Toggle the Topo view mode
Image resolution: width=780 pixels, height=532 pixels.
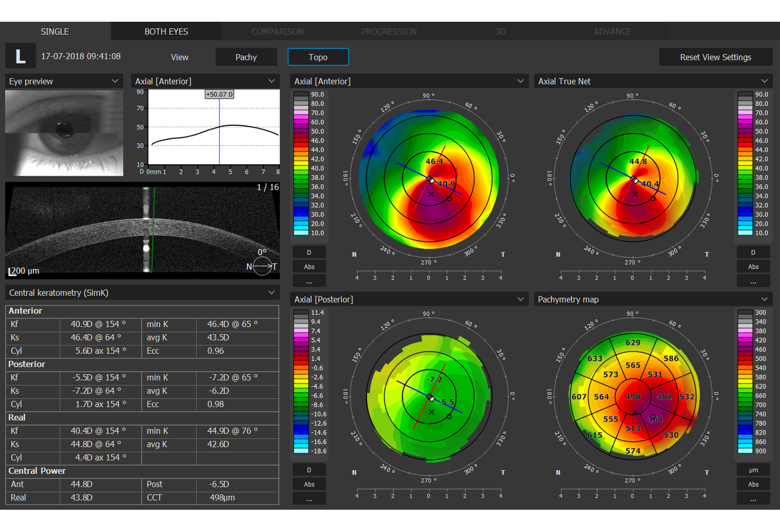click(x=318, y=57)
